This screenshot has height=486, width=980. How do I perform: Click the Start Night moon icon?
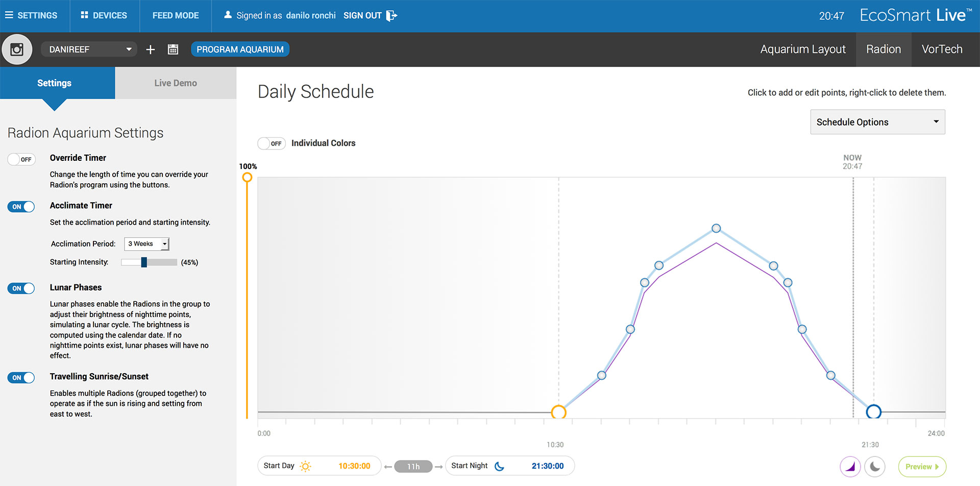click(500, 466)
